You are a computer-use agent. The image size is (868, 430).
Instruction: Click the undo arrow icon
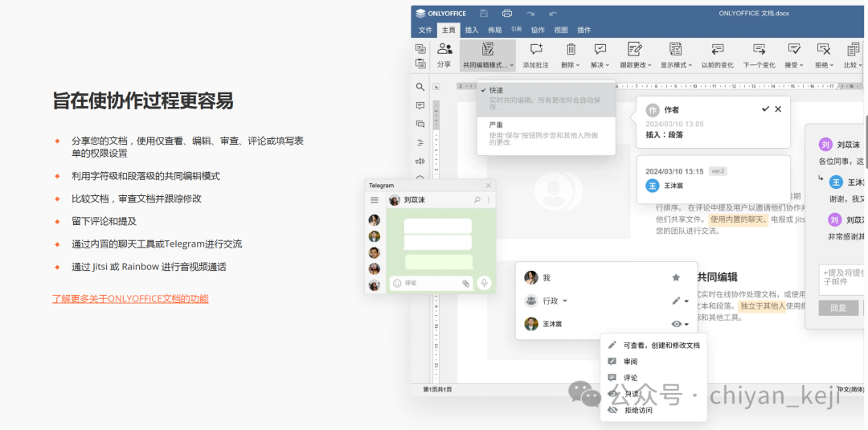[x=553, y=14]
